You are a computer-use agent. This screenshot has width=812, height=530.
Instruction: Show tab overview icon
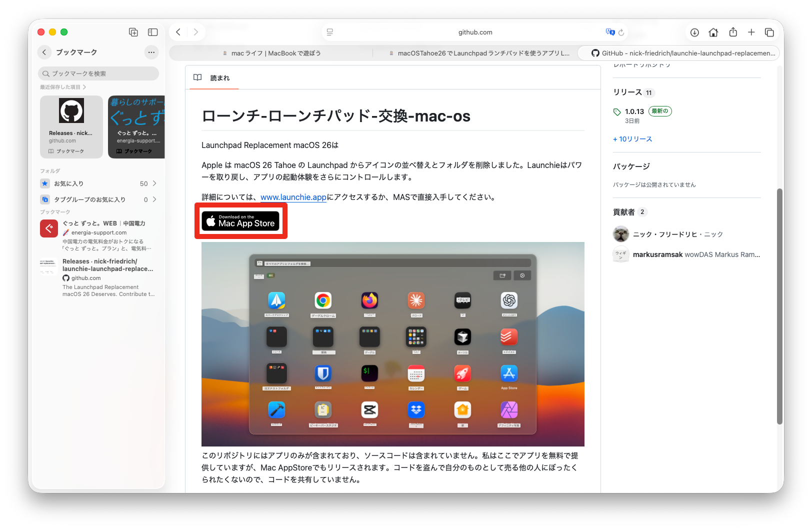[769, 32]
